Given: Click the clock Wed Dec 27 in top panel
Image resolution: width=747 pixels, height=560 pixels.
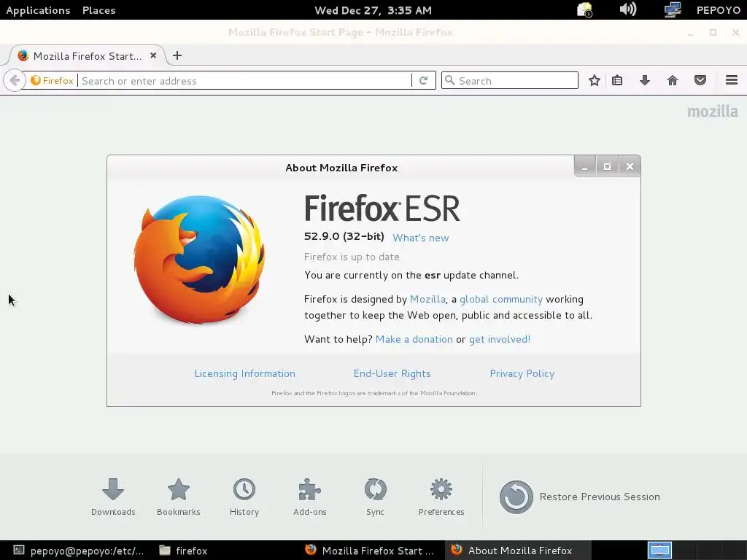Looking at the screenshot, I should pos(373,10).
